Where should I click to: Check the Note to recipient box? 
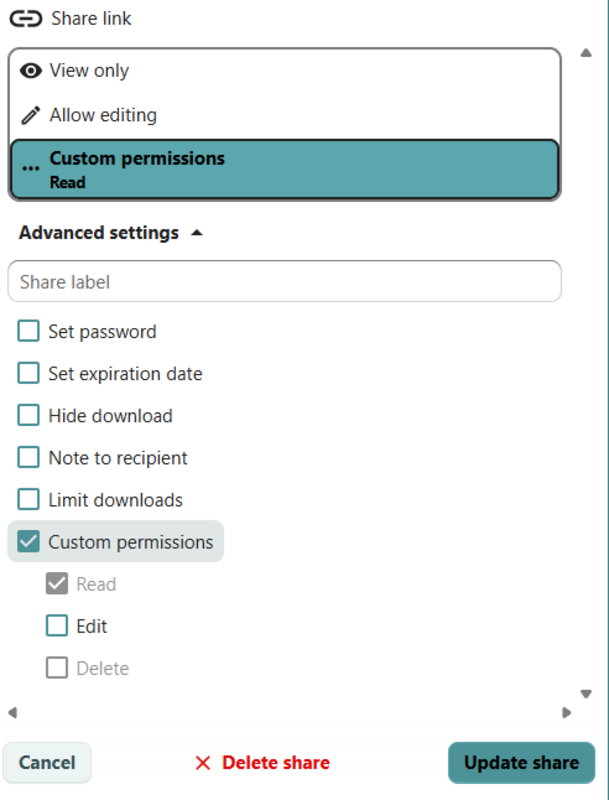[x=29, y=458]
